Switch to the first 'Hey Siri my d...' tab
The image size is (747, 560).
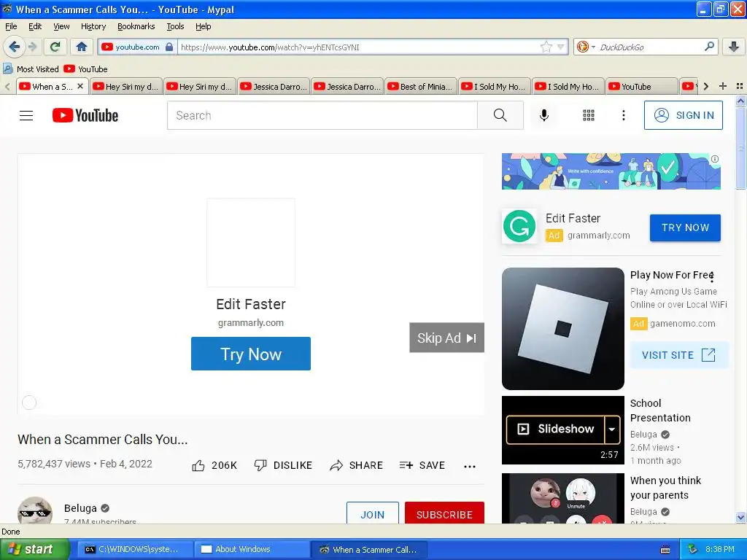pos(125,86)
